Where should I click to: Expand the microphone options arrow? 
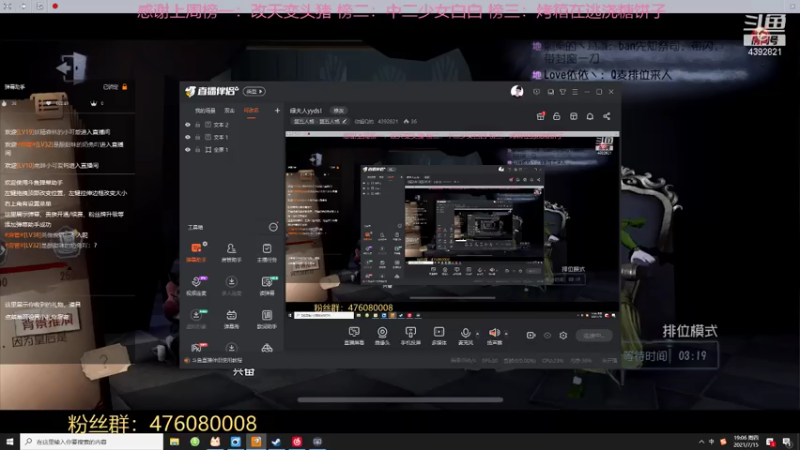[x=478, y=334]
